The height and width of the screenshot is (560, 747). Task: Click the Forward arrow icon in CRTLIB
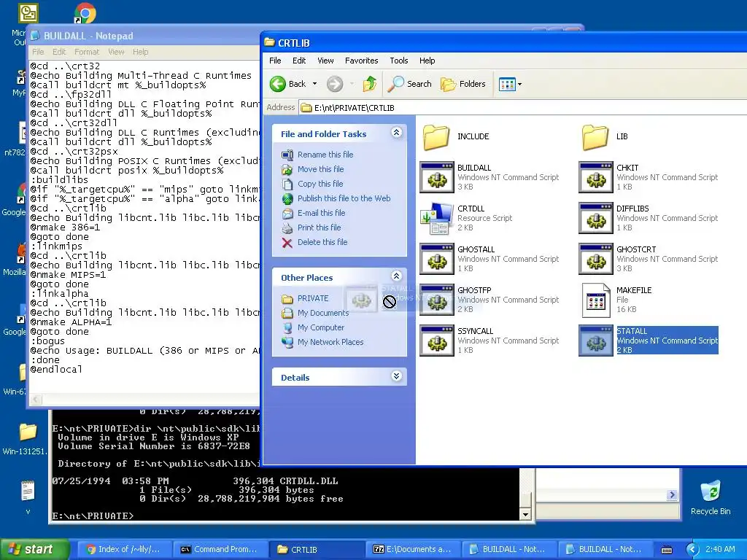click(x=335, y=84)
